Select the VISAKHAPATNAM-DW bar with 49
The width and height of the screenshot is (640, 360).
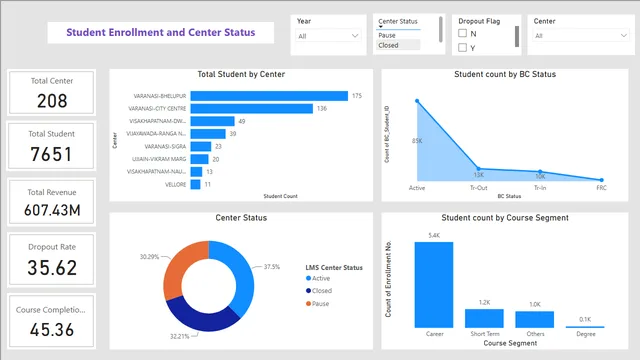(212, 121)
